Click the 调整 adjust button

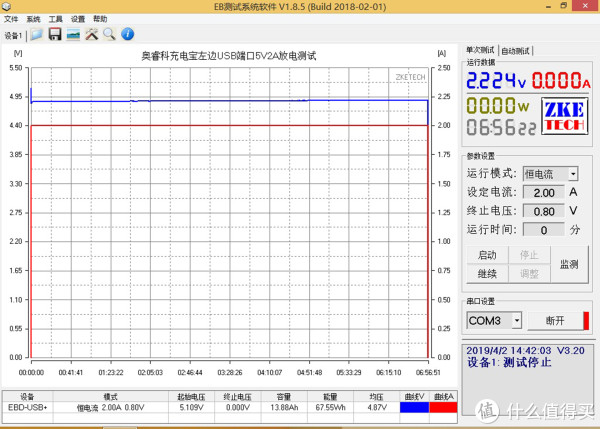pyautogui.click(x=529, y=274)
